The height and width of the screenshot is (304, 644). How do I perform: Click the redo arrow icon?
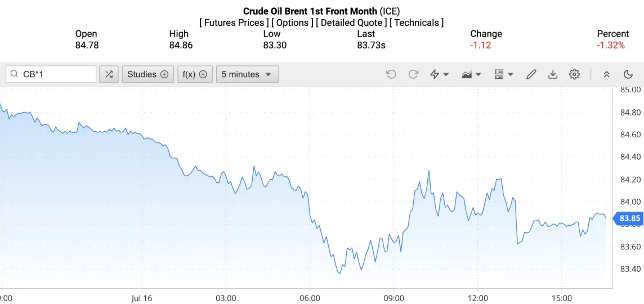[x=413, y=74]
